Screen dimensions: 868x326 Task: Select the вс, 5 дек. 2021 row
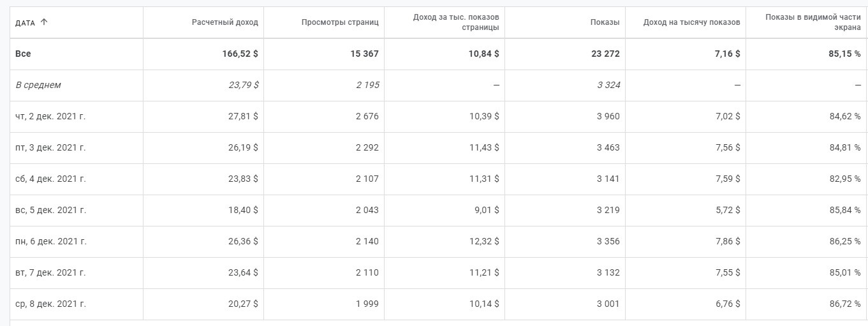[50, 210]
